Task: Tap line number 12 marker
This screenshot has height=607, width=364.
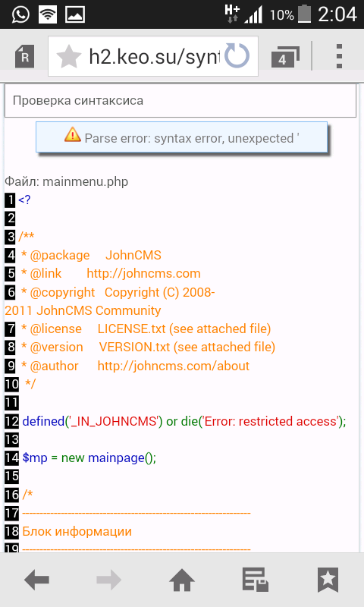Action: click(x=11, y=421)
